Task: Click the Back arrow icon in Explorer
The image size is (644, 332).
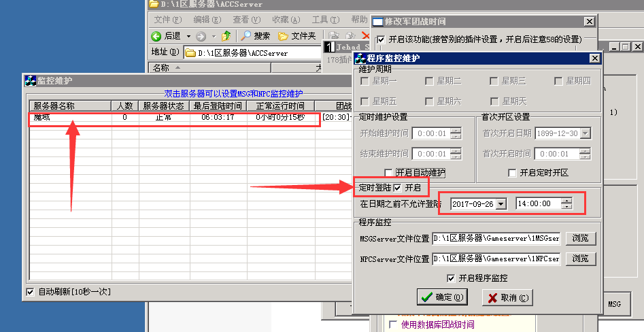Action: [x=156, y=36]
